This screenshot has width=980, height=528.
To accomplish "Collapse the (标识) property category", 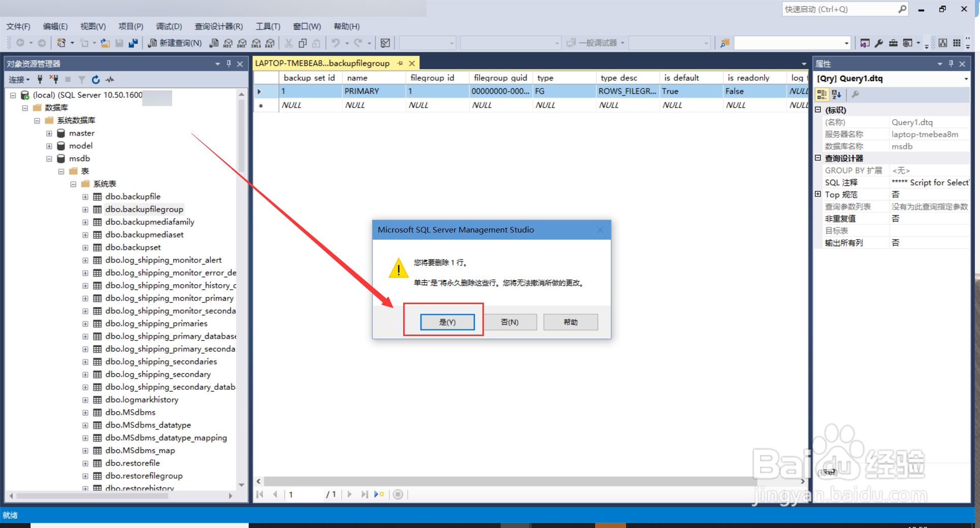I will click(x=818, y=110).
